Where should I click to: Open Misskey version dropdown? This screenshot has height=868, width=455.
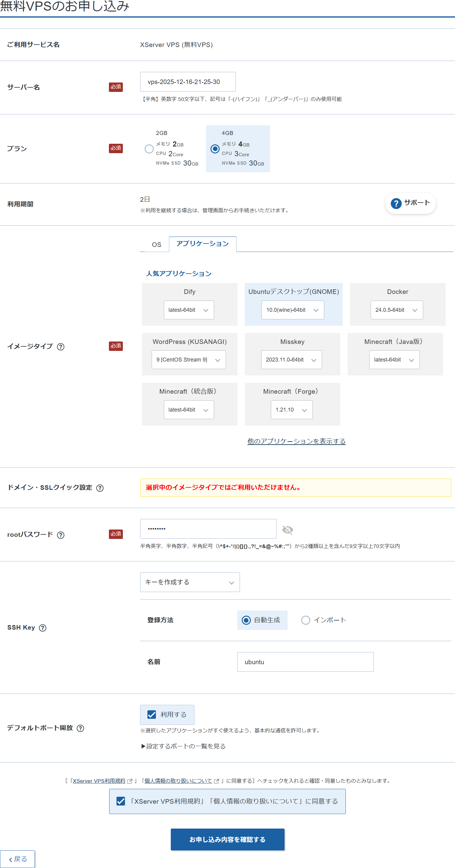coord(292,359)
